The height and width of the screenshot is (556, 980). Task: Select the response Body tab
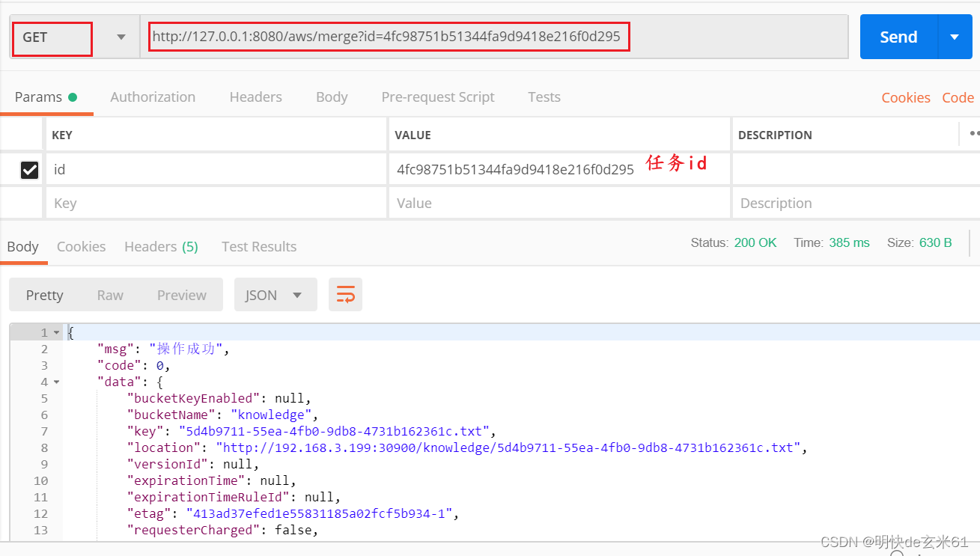(23, 247)
